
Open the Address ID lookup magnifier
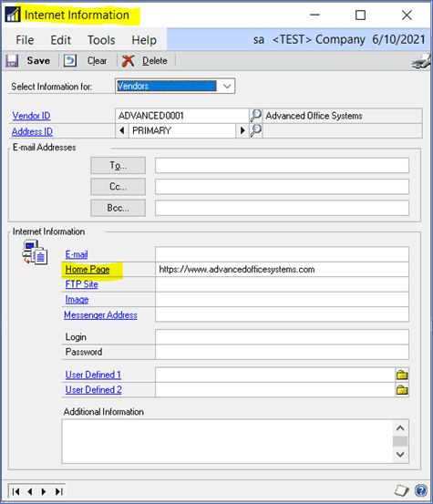pos(256,131)
